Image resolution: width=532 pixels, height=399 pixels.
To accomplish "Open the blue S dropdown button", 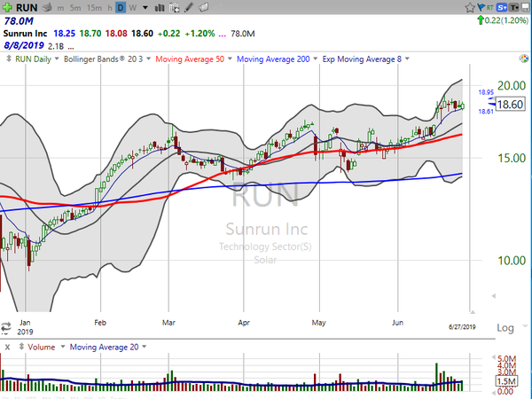I will coord(502,7).
